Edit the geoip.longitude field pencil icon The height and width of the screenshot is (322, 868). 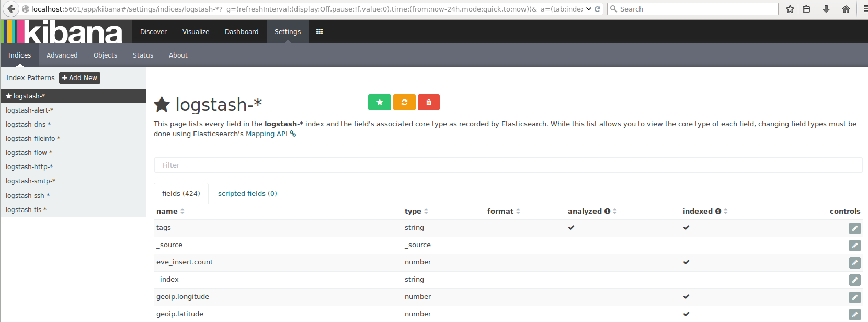point(855,297)
